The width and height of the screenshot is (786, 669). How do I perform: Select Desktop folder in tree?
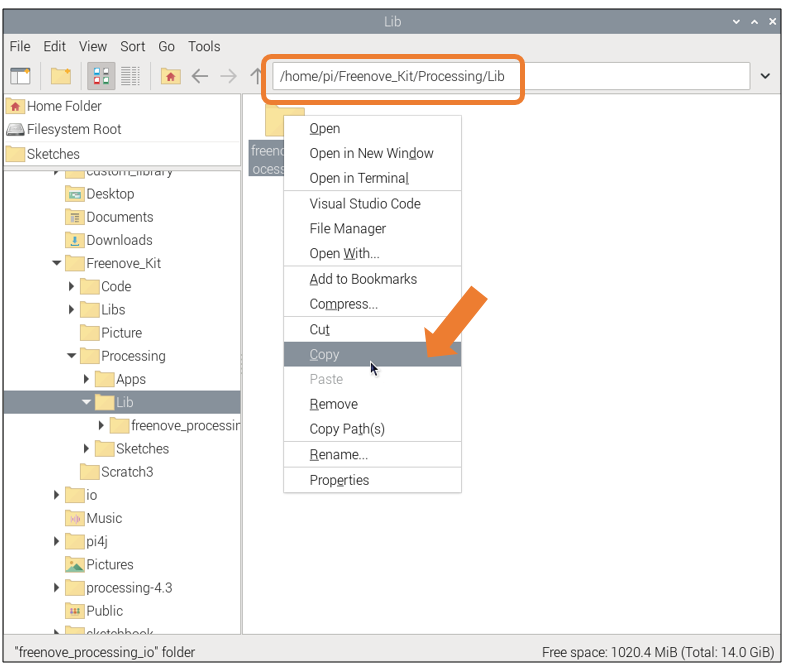110,194
